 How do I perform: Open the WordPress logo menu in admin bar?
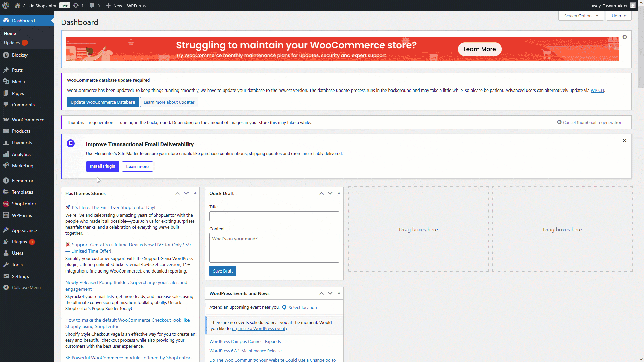point(5,5)
